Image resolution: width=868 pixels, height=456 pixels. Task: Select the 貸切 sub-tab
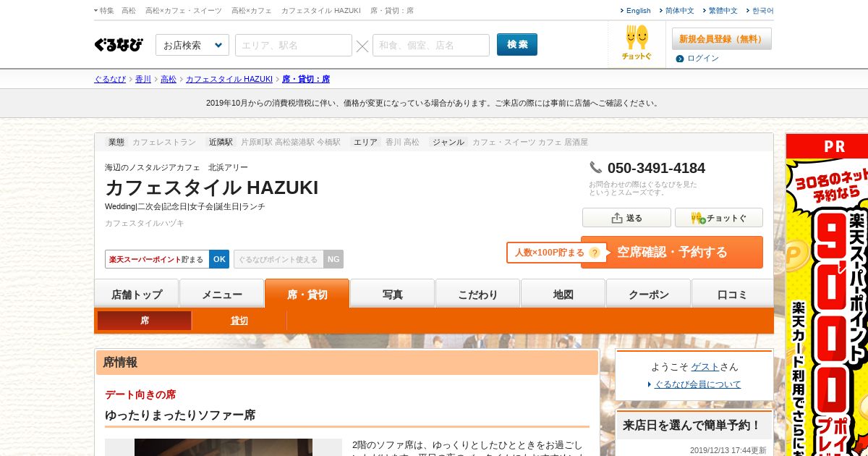239,321
